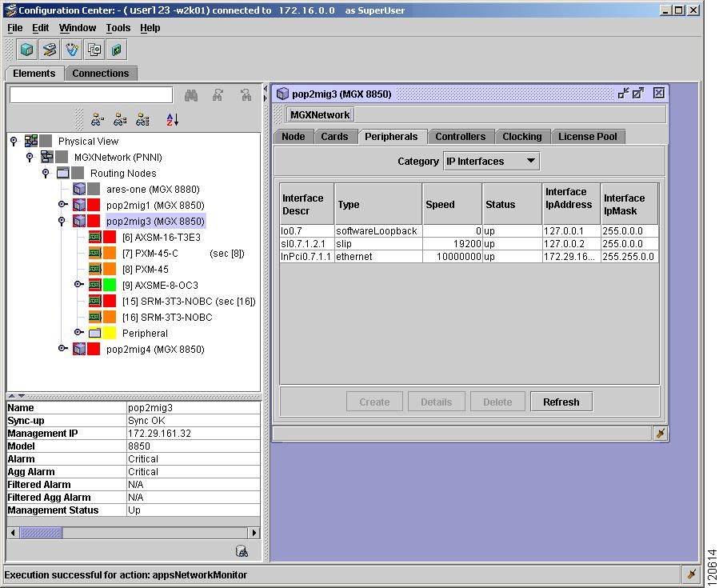Collapse the Physical View tree node
The width and height of the screenshot is (719, 588).
click(14, 141)
